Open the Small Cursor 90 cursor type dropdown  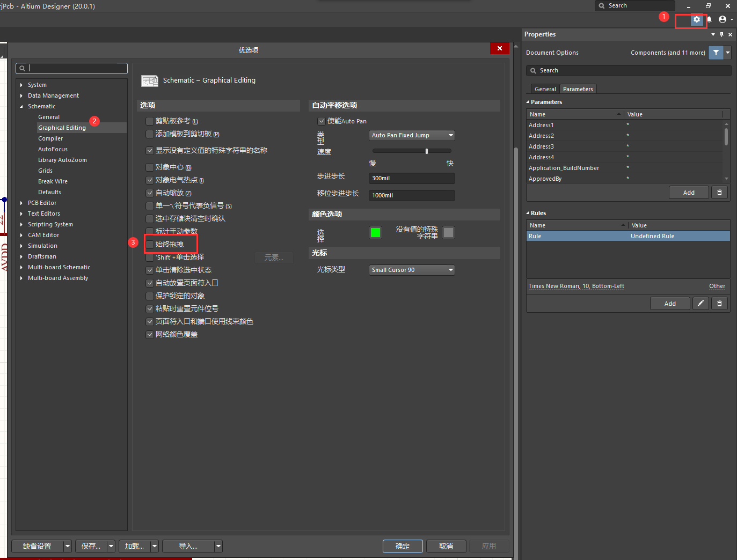412,270
